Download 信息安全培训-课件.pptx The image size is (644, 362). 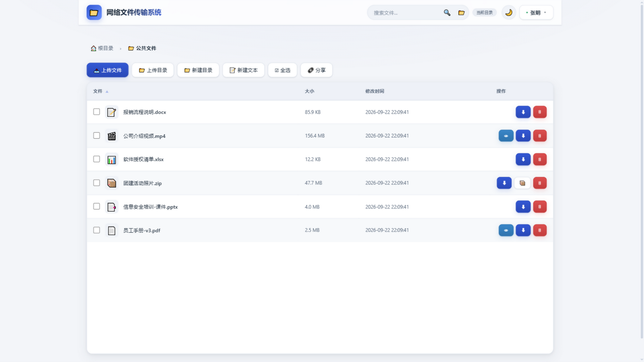(523, 207)
